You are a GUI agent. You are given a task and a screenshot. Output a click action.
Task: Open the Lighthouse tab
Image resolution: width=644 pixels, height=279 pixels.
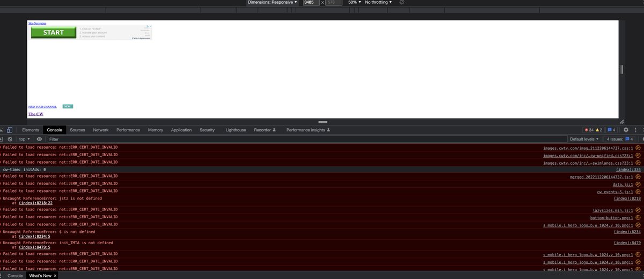(x=236, y=130)
